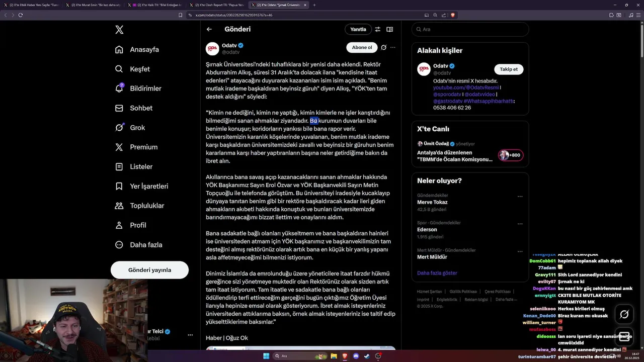The image size is (644, 362).
Task: Click the Ara search field
Action: 470,29
